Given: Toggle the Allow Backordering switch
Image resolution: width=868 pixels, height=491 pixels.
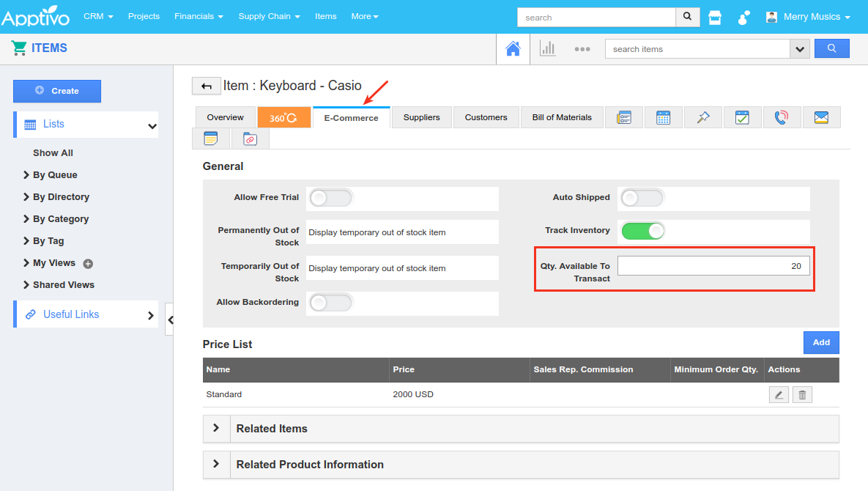Looking at the screenshot, I should pyautogui.click(x=330, y=303).
